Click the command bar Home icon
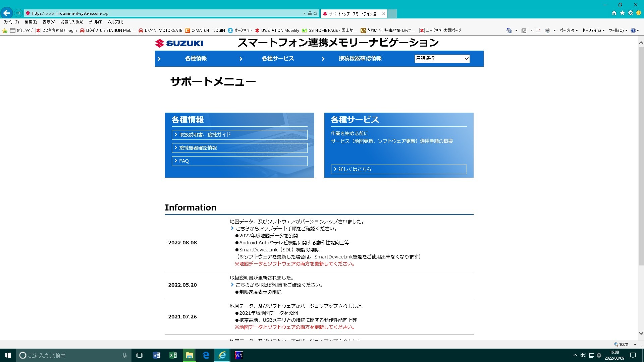The height and width of the screenshot is (362, 644). (509, 31)
